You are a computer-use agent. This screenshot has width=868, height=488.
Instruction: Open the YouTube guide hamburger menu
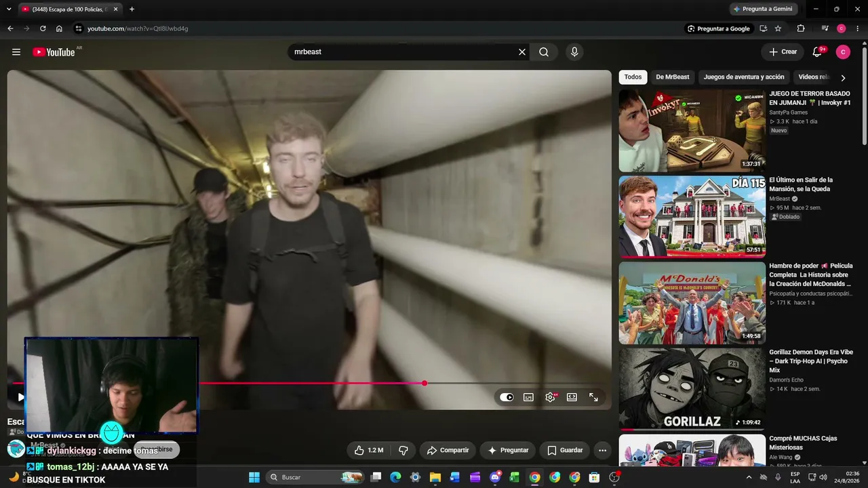tap(16, 52)
